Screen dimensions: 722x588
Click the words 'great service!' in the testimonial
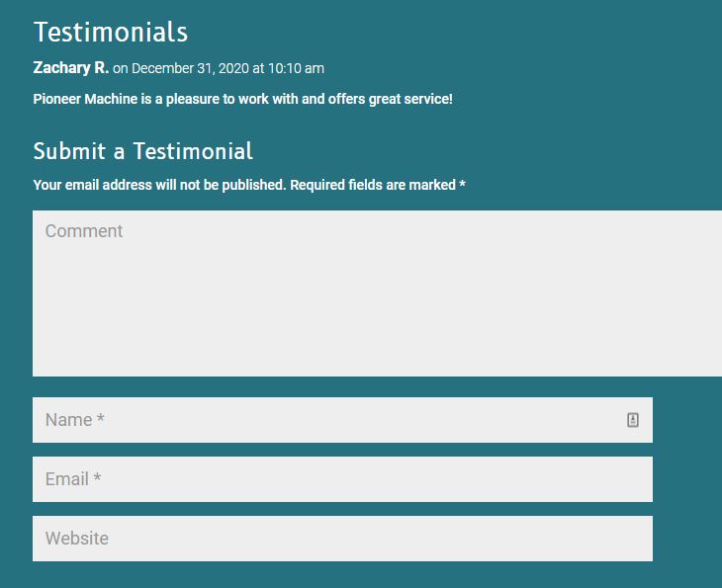410,99
